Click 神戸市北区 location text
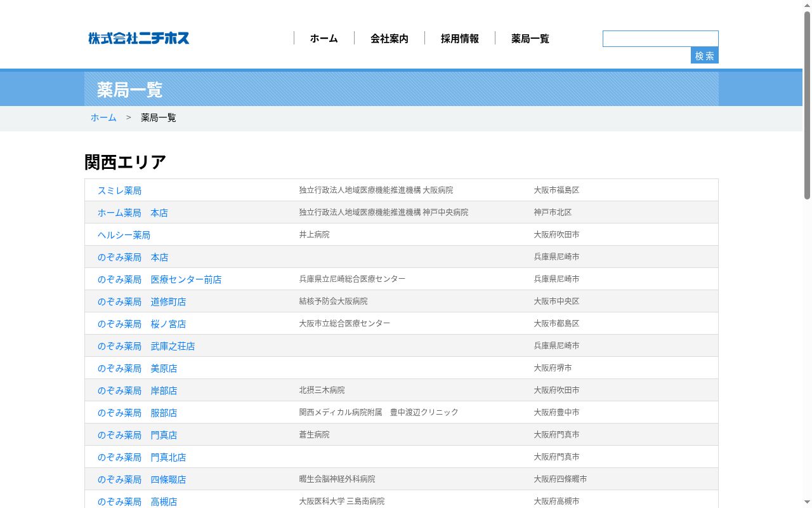 [553, 212]
